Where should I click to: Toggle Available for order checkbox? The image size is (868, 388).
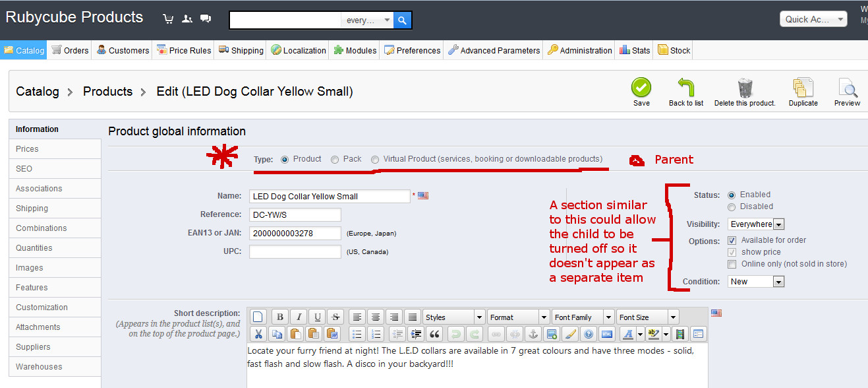coord(732,240)
